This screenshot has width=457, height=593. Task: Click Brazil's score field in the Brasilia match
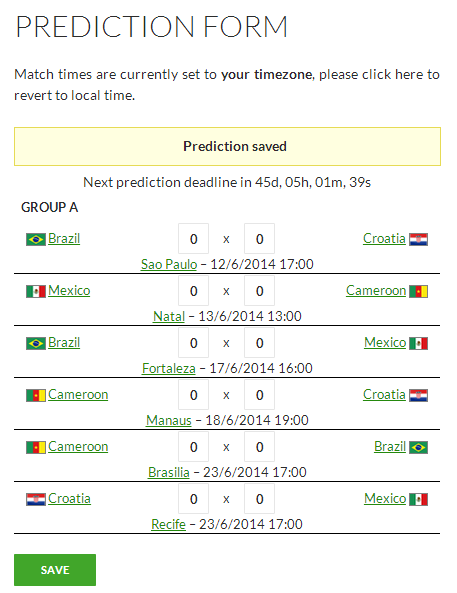pyautogui.click(x=260, y=447)
